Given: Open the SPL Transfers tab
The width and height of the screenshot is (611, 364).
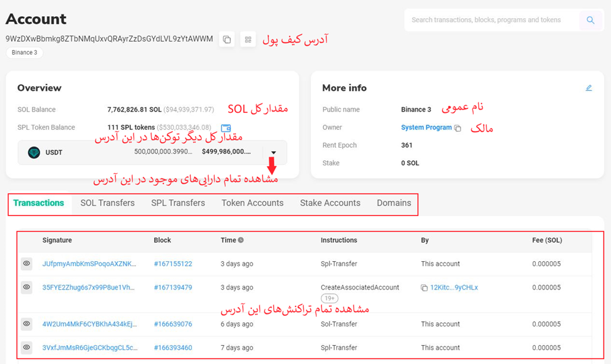Looking at the screenshot, I should (178, 203).
